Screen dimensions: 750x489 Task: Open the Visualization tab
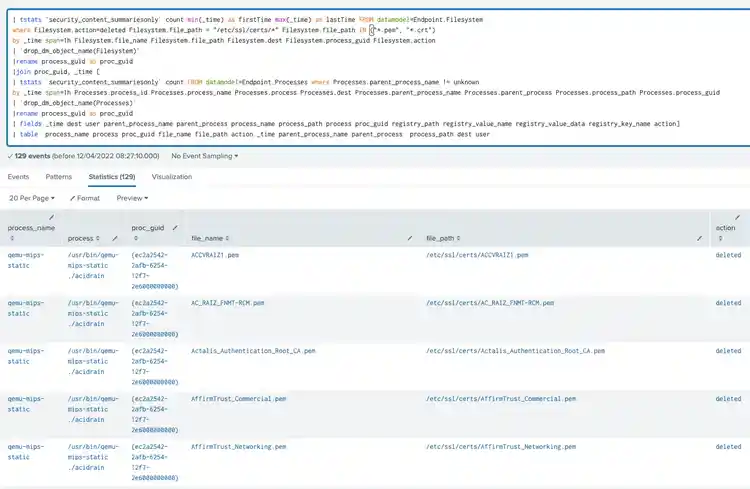click(x=171, y=177)
